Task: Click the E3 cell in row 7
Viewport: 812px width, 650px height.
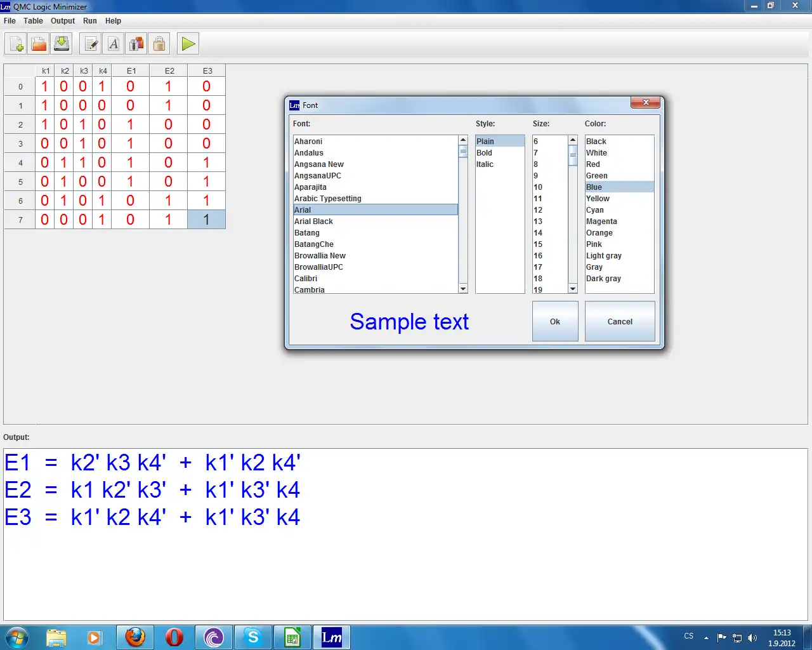Action: (207, 220)
